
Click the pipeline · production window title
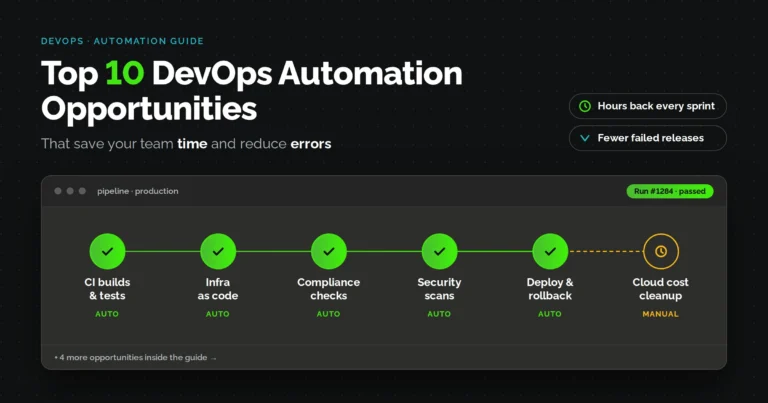138,191
